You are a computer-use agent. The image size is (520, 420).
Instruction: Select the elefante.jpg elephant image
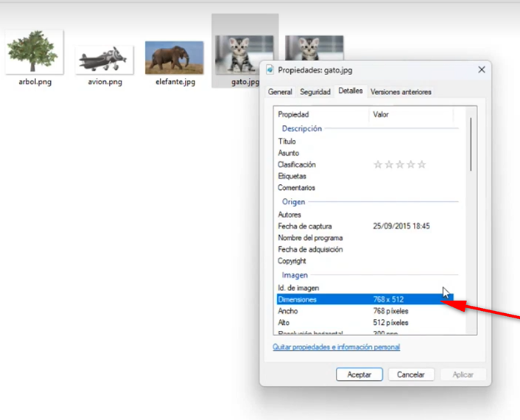(x=175, y=57)
